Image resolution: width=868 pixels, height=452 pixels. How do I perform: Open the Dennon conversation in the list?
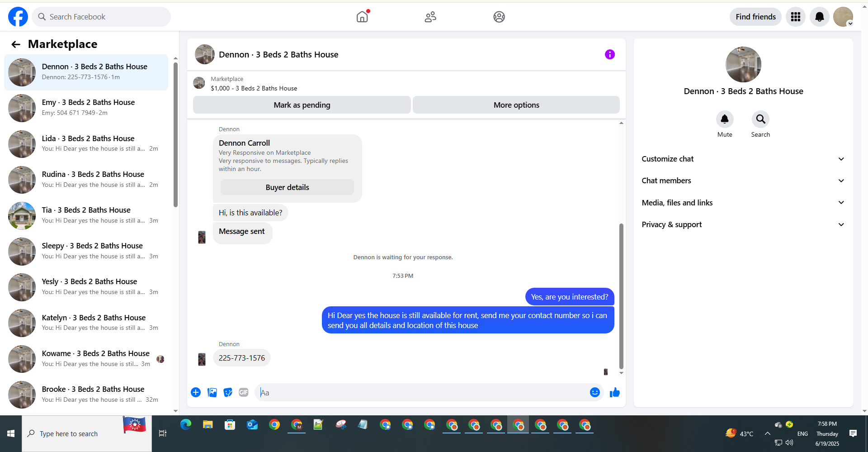point(86,72)
